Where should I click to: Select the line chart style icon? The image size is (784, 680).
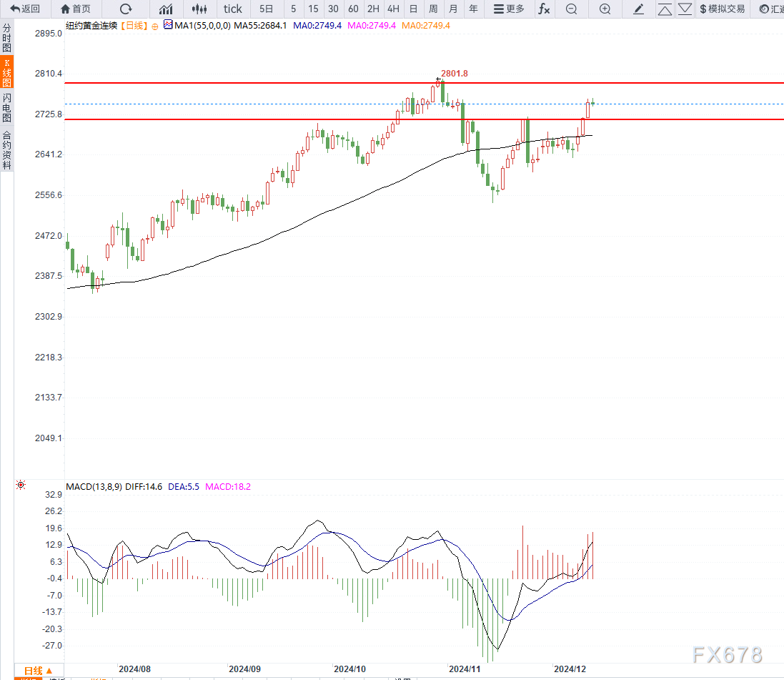[x=166, y=9]
